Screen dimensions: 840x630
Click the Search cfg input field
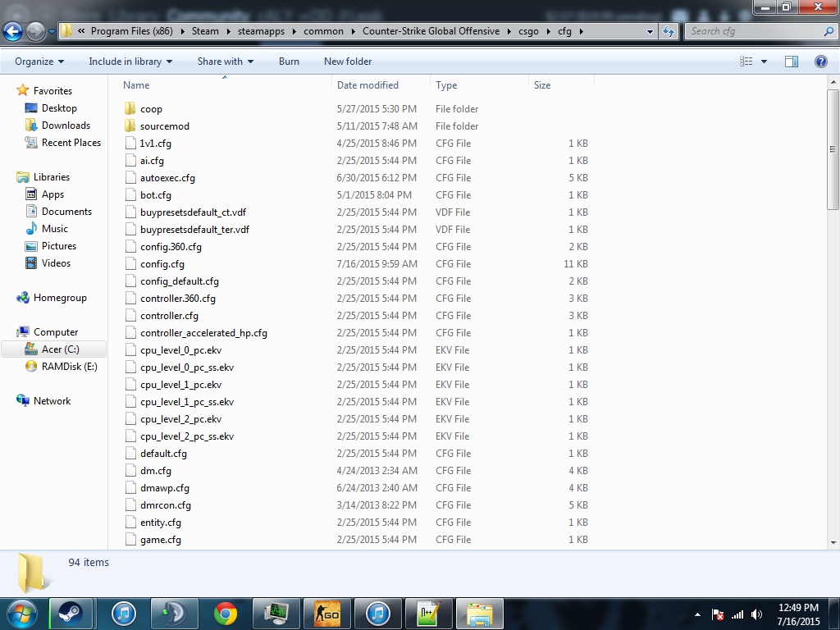(x=755, y=31)
